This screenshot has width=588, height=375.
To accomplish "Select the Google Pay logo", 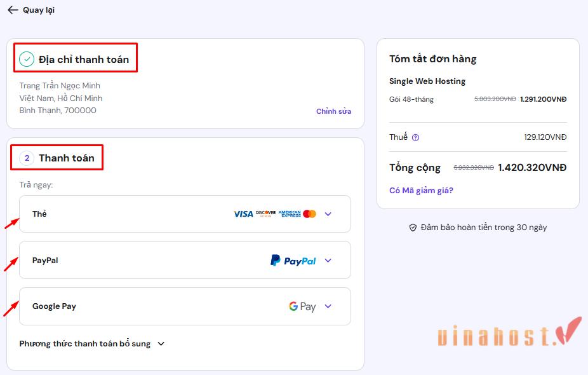I will [x=301, y=306].
